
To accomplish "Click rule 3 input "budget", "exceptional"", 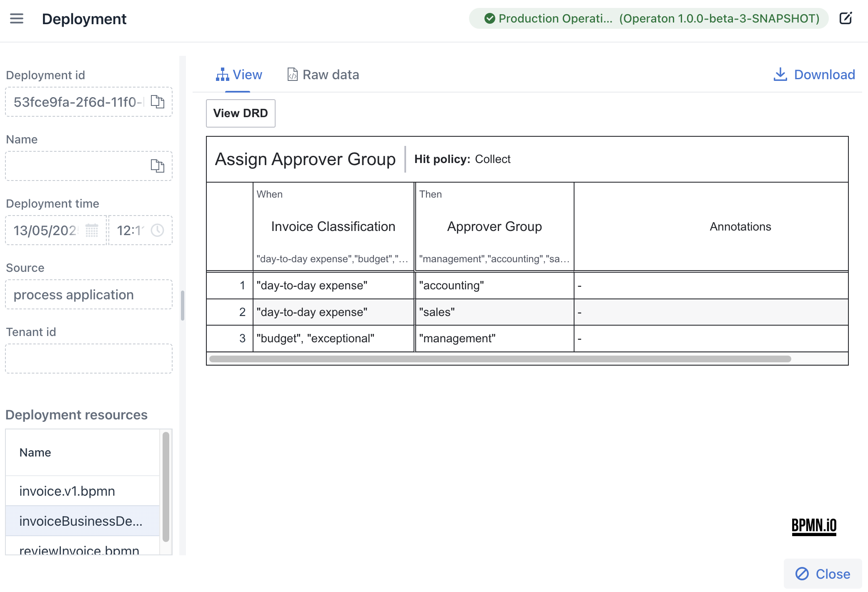I will coord(333,339).
